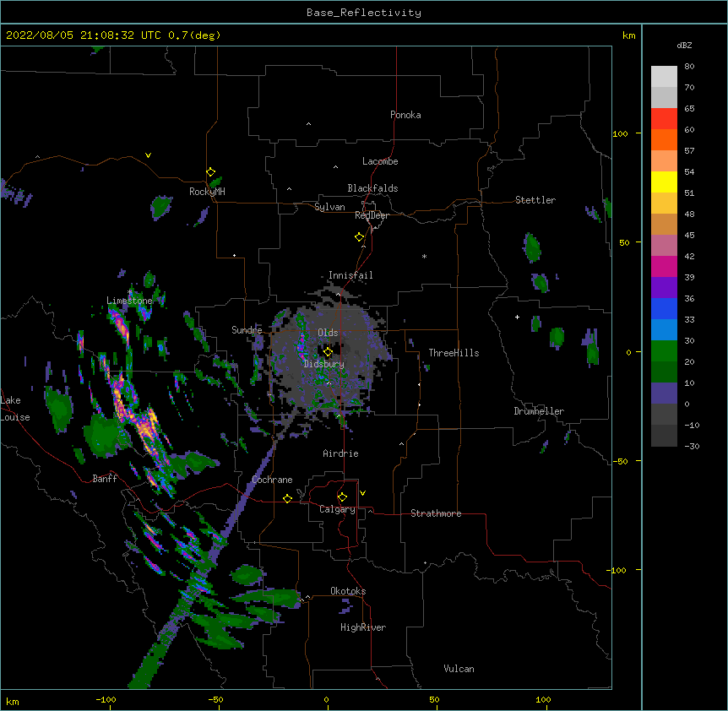
Task: Click the Airdrie city label
Action: pos(341,453)
